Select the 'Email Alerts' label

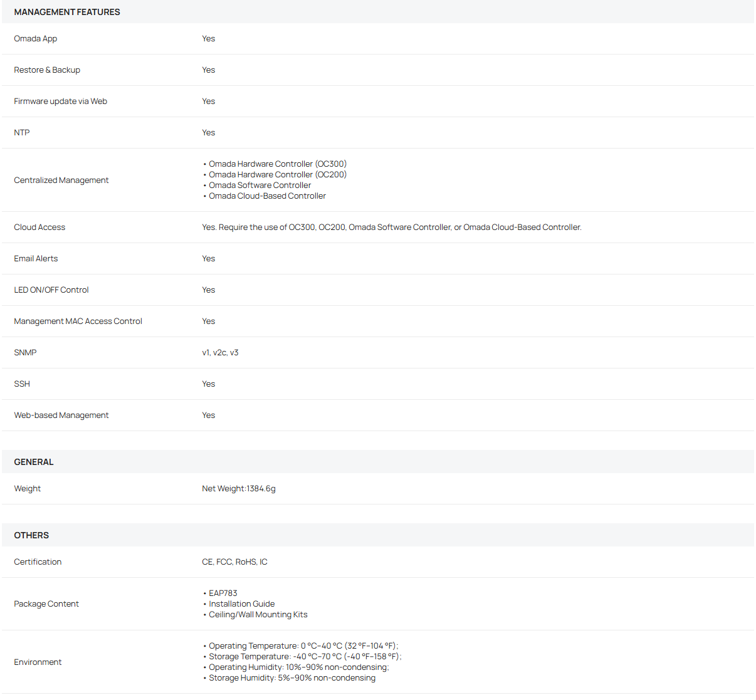click(x=36, y=259)
